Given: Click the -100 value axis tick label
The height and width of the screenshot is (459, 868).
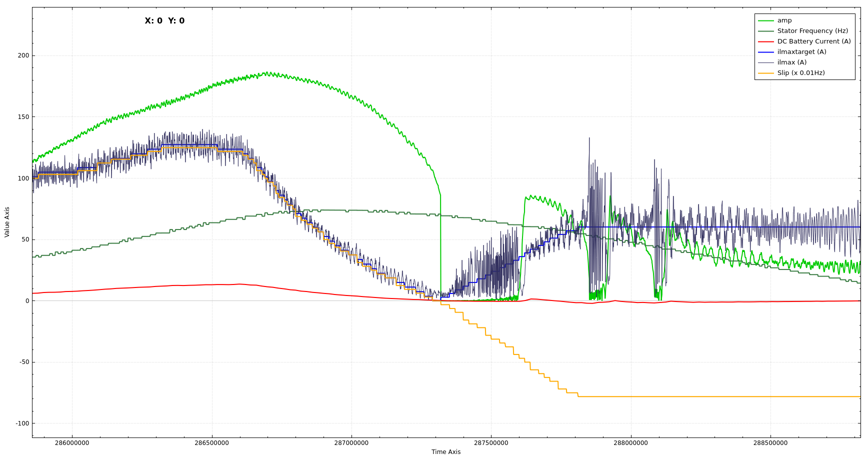Looking at the screenshot, I should click(22, 423).
